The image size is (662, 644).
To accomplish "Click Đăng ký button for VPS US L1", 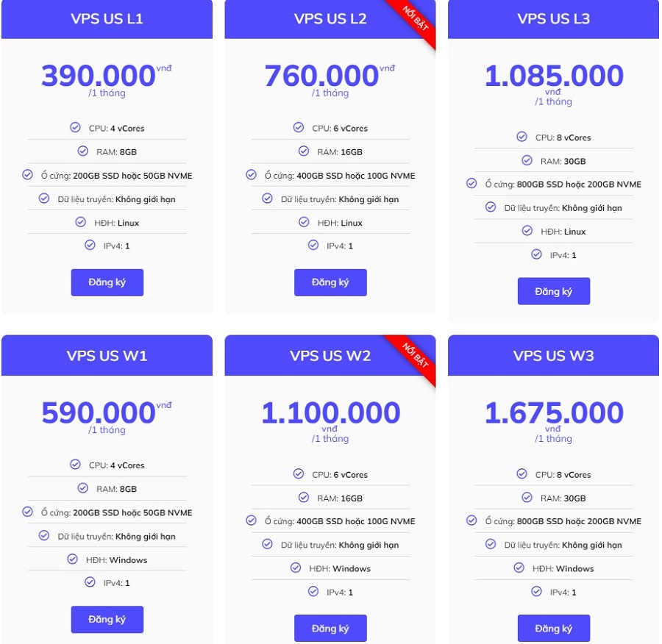I will coord(107,282).
